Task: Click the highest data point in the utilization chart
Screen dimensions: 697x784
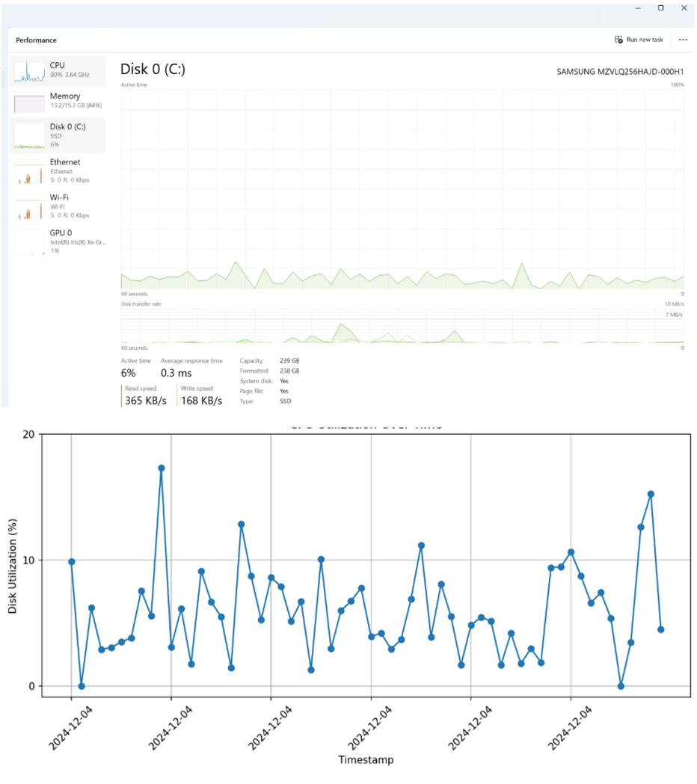Action: [161, 468]
